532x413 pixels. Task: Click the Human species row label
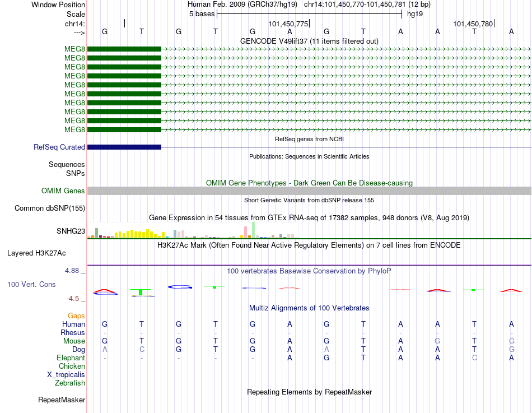[73, 324]
